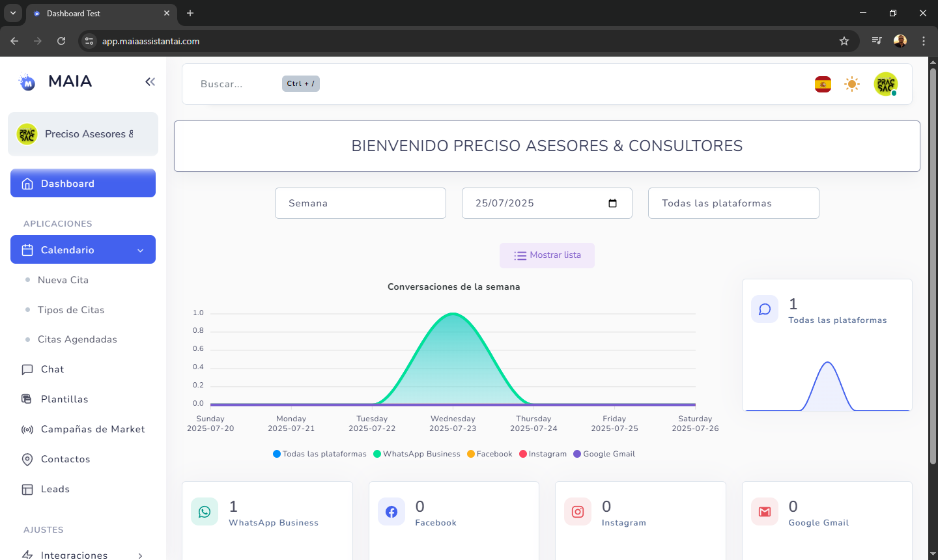The height and width of the screenshot is (560, 938).
Task: Click the Facebook card icon
Action: (x=391, y=512)
